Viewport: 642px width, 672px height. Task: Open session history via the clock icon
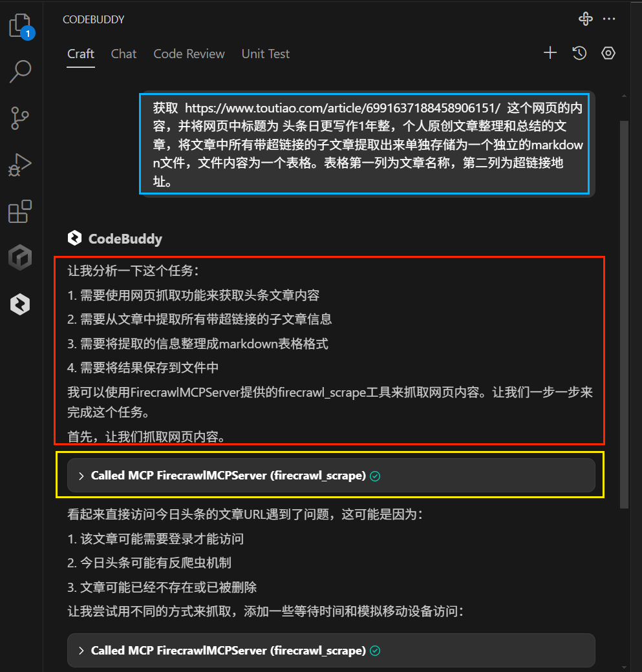pos(579,53)
